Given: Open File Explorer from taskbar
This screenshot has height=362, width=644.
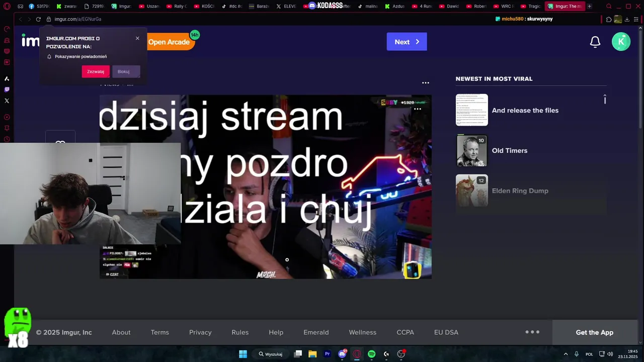Looking at the screenshot, I should (312, 354).
